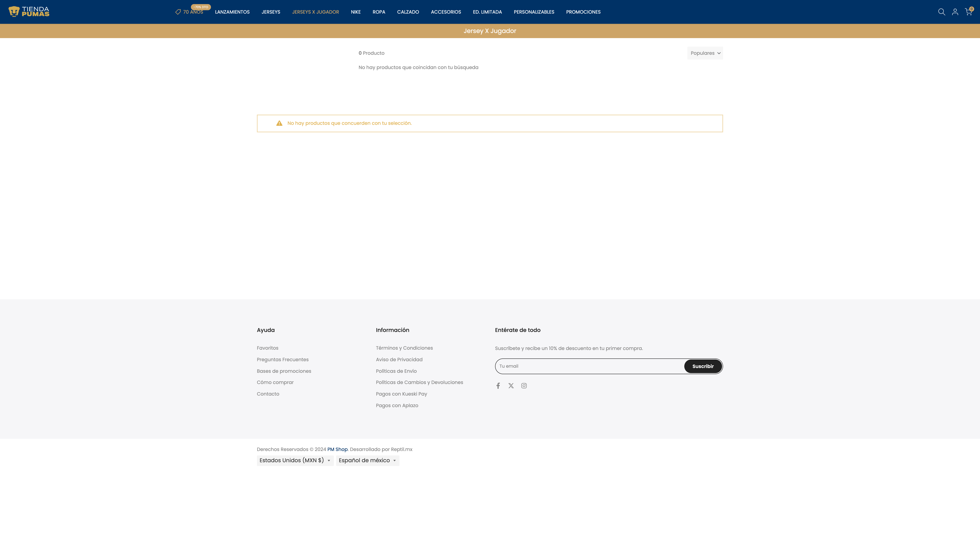Click the Tienda Pumas logo
This screenshot has height=551, width=980.
click(x=29, y=12)
